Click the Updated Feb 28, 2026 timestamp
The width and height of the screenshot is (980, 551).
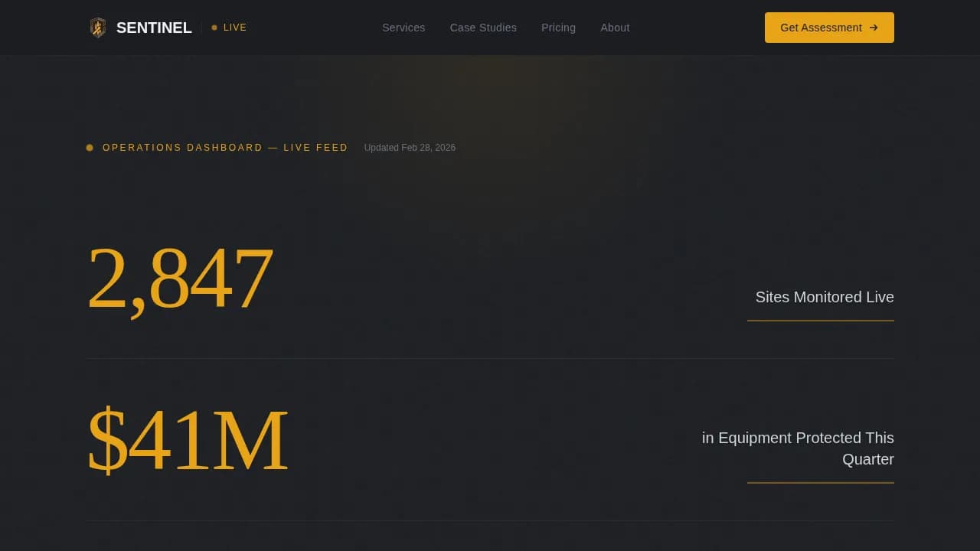(x=410, y=148)
